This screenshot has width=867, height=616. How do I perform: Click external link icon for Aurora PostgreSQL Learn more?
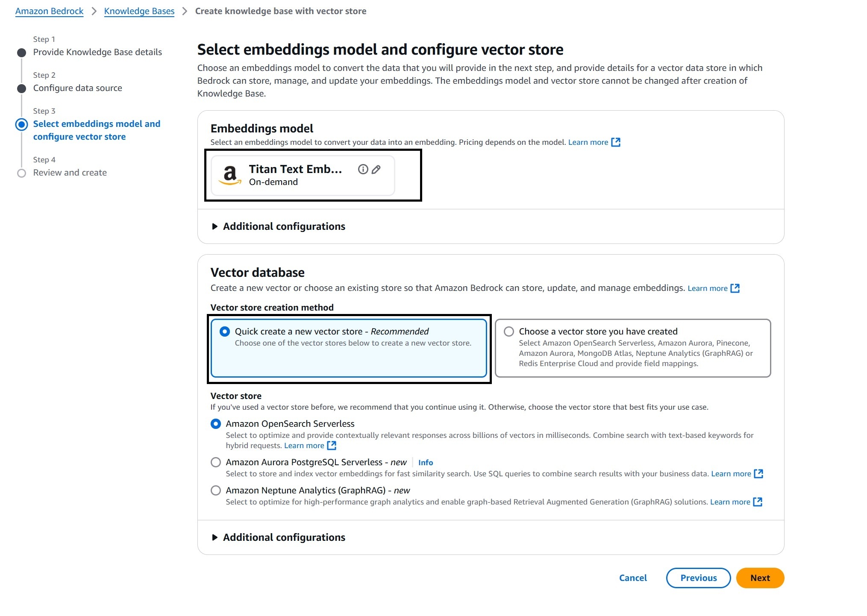[758, 474]
